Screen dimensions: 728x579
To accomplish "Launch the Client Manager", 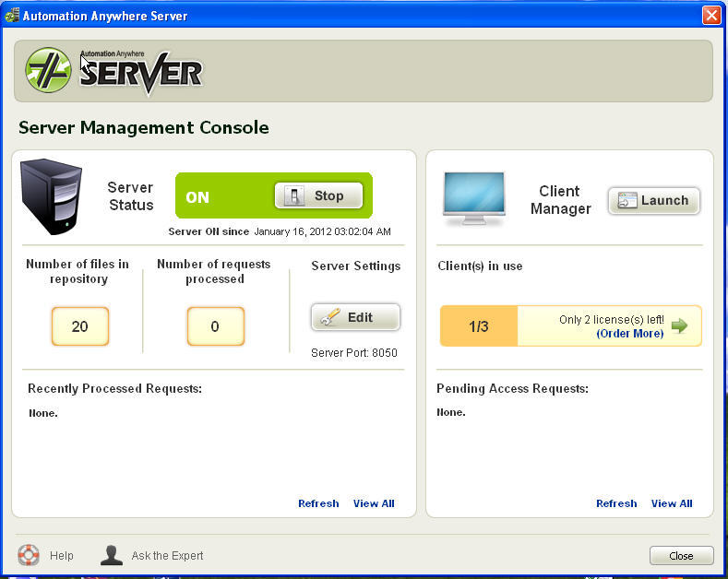I will [653, 200].
